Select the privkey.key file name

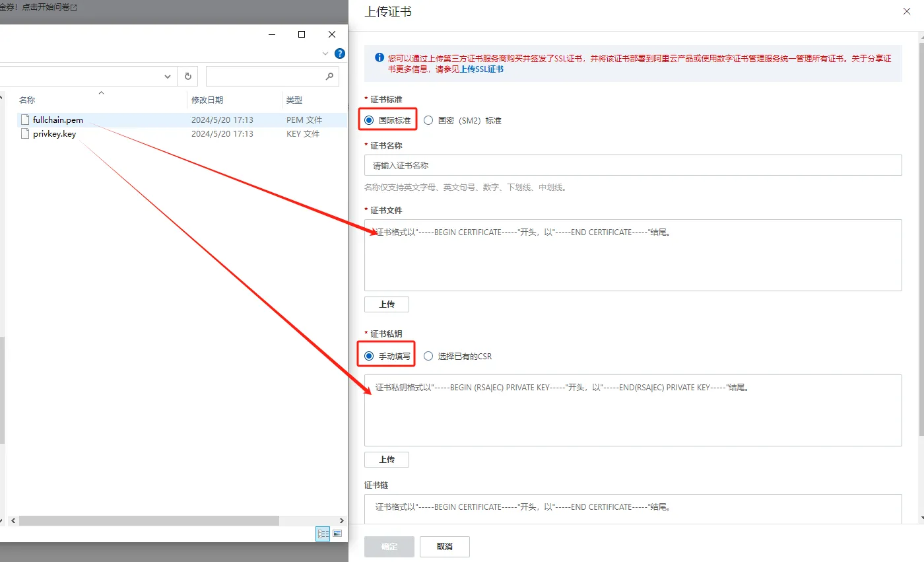point(55,134)
